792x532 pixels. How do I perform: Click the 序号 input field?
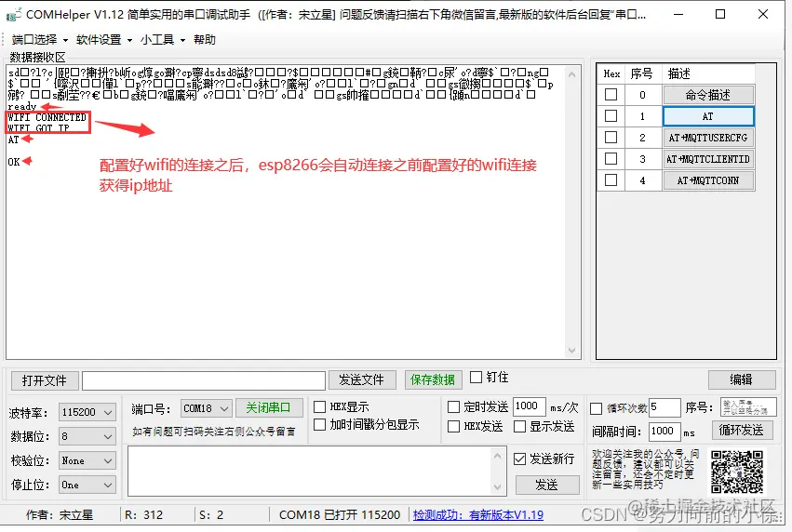pyautogui.click(x=747, y=407)
